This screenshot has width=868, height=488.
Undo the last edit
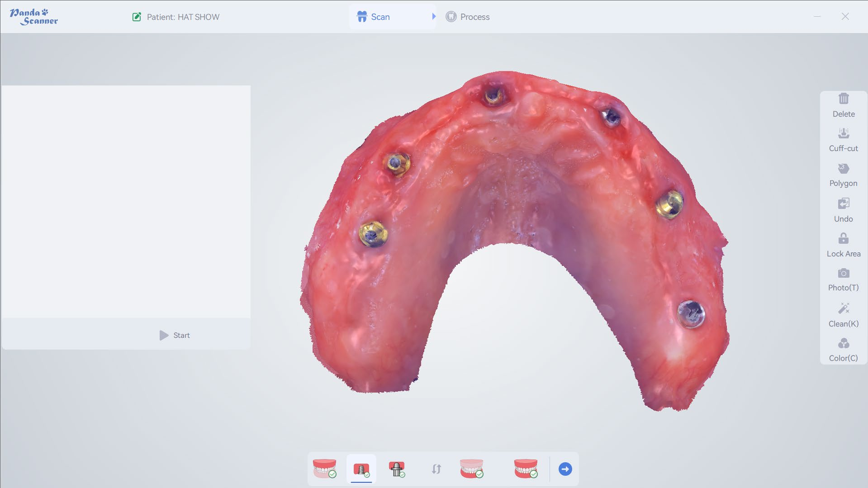844,210
